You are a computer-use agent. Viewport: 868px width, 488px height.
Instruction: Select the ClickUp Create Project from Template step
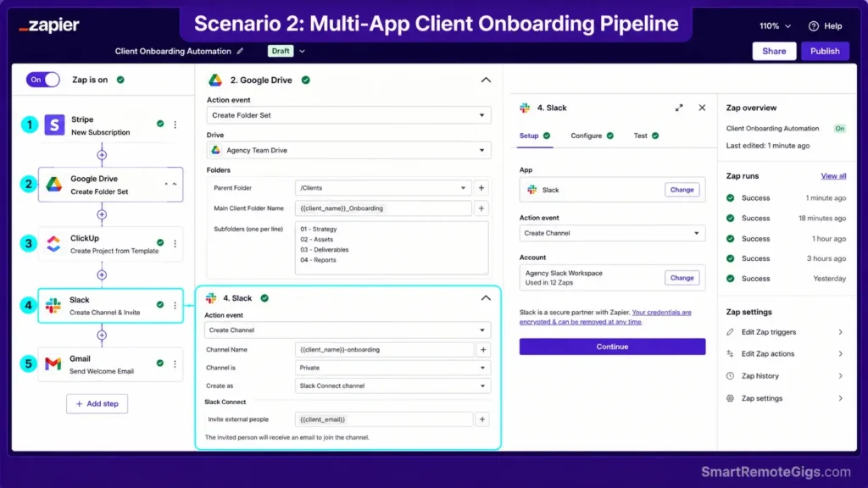(x=111, y=243)
